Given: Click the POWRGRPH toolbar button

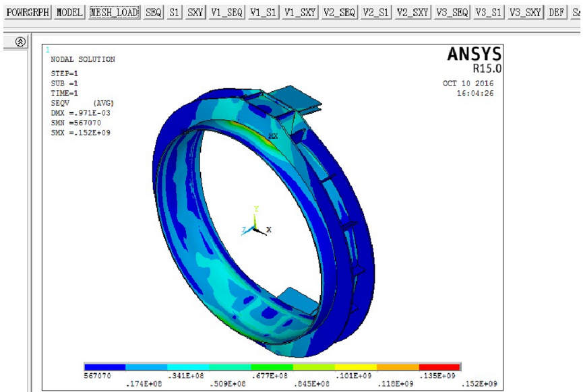Looking at the screenshot, I should pos(28,13).
